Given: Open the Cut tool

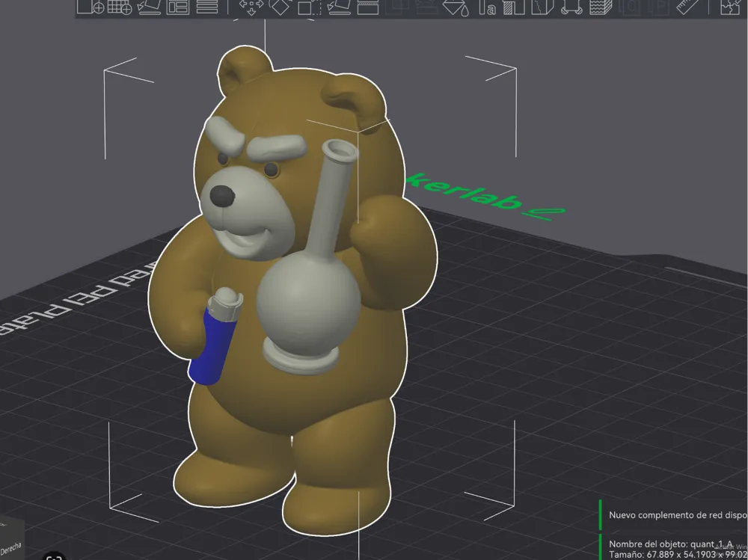Looking at the screenshot, I should click(x=368, y=7).
